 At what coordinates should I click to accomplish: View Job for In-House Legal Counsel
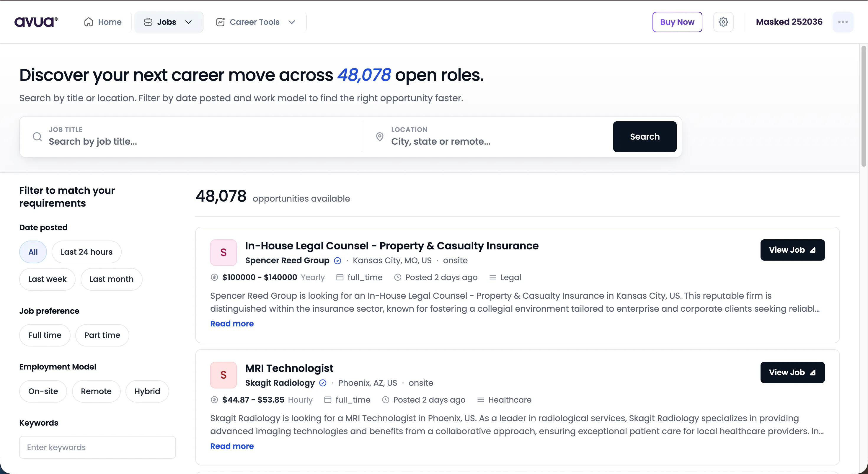792,250
